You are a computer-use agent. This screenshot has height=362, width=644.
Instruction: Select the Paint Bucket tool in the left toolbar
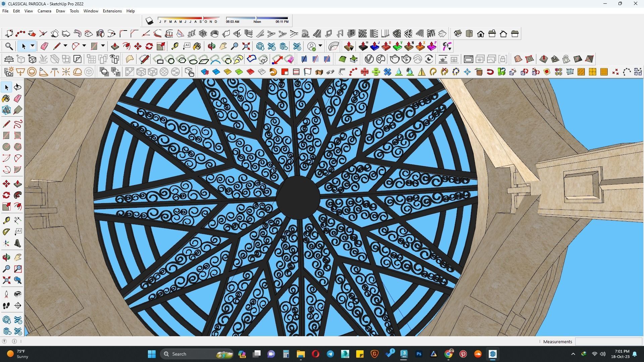click(x=6, y=99)
